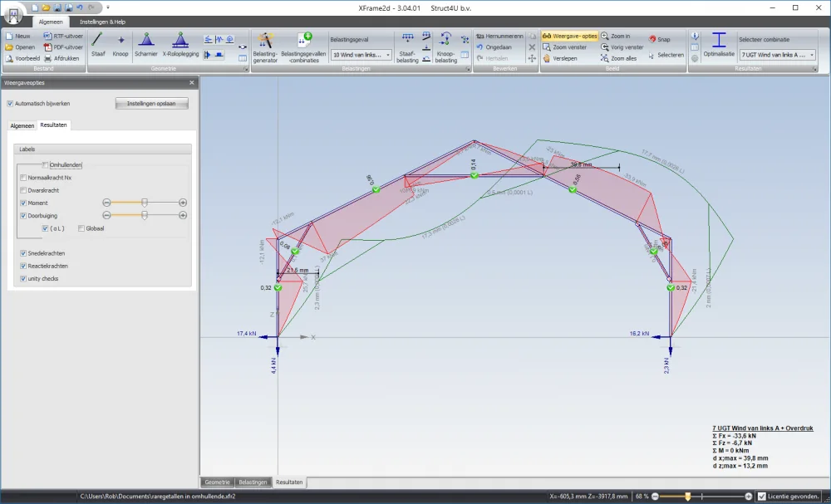Toggle Weergave-opties panel button
This screenshot has width=831, height=504.
coord(570,36)
